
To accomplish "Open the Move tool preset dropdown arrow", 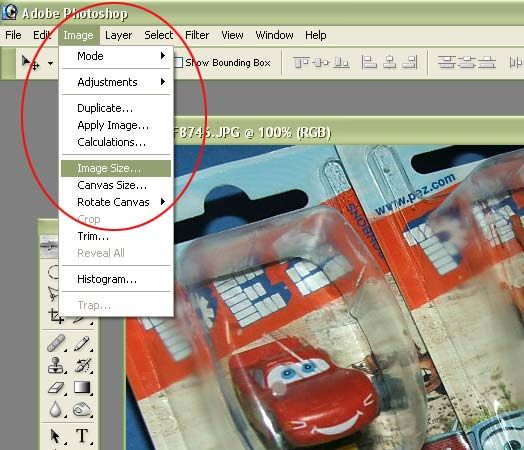I will point(50,63).
